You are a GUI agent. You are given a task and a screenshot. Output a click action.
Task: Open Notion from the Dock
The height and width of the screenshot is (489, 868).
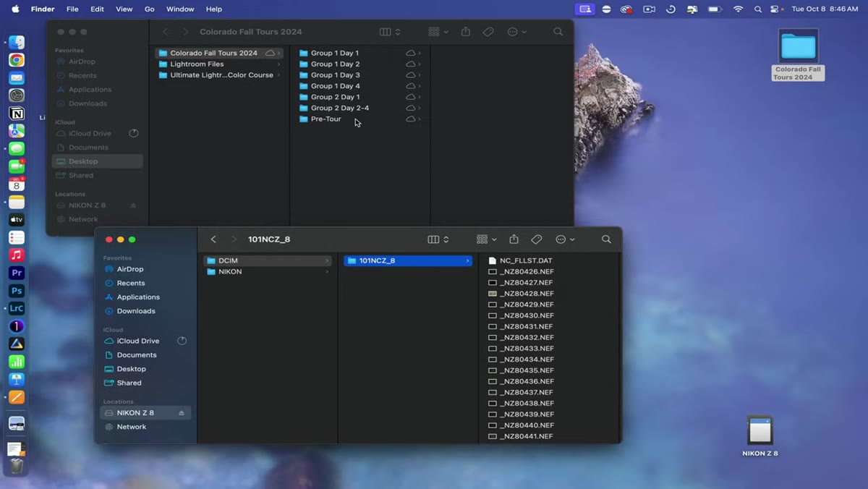click(x=17, y=114)
